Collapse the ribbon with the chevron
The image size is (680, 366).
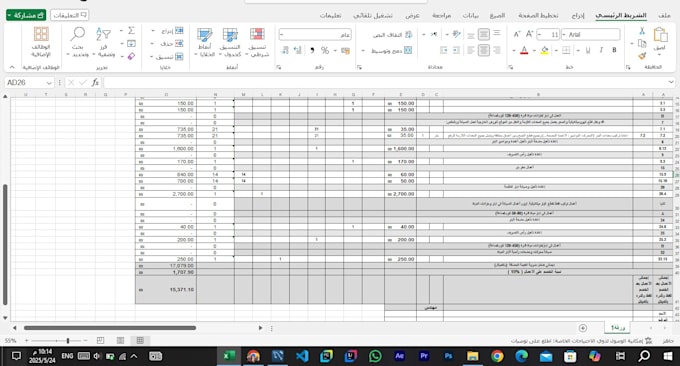tap(12, 67)
